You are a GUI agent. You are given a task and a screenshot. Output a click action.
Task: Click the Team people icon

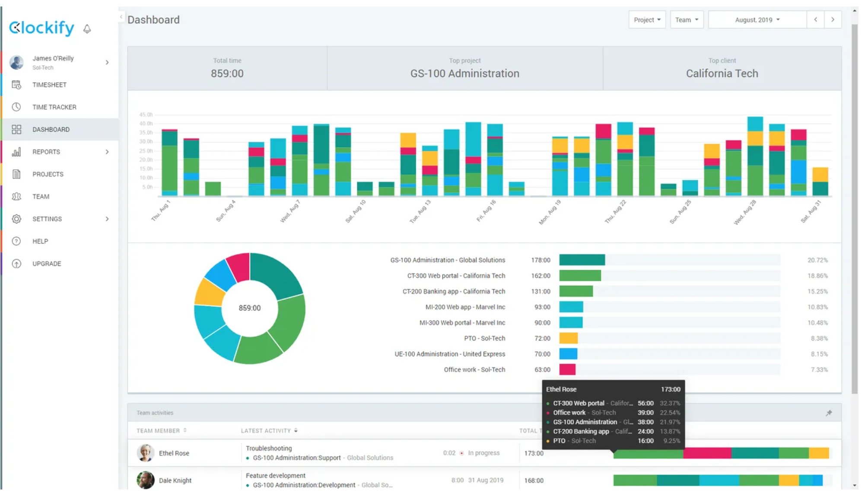(x=16, y=197)
